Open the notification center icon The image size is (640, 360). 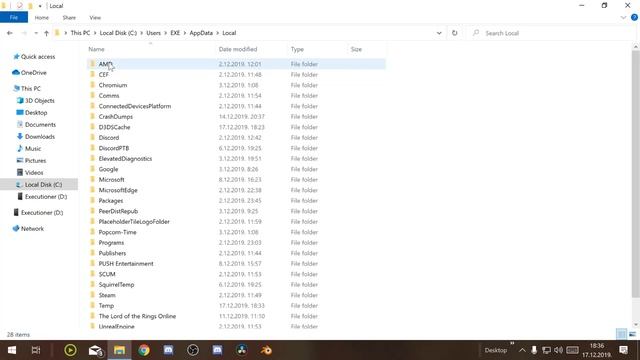(623, 350)
